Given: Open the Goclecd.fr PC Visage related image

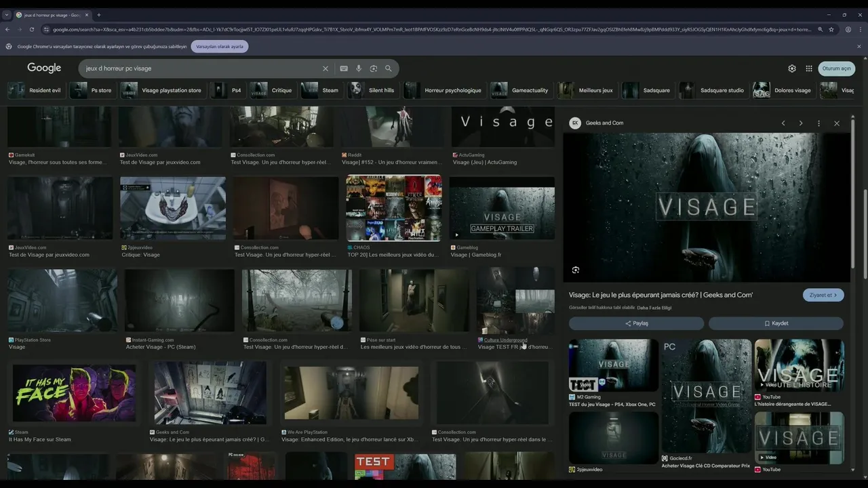Looking at the screenshot, I should point(706,396).
